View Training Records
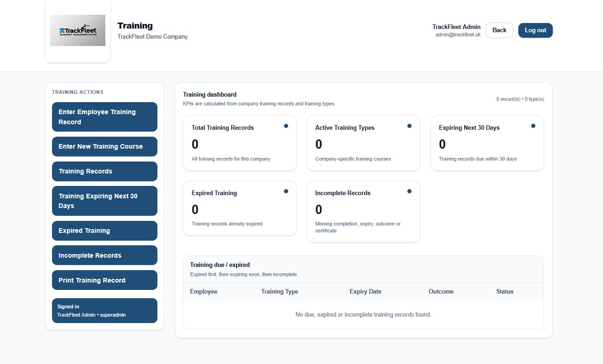The height and width of the screenshot is (364, 603). tap(104, 171)
